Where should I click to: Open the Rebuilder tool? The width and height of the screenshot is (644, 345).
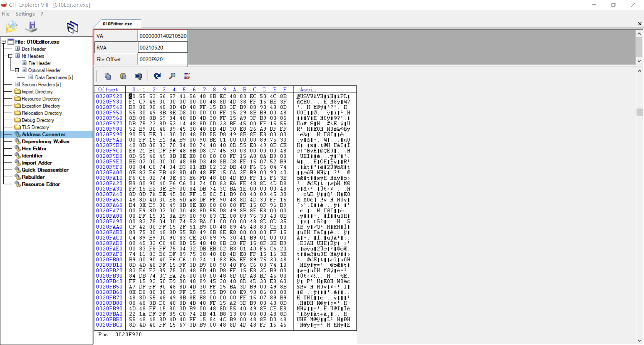[33, 177]
